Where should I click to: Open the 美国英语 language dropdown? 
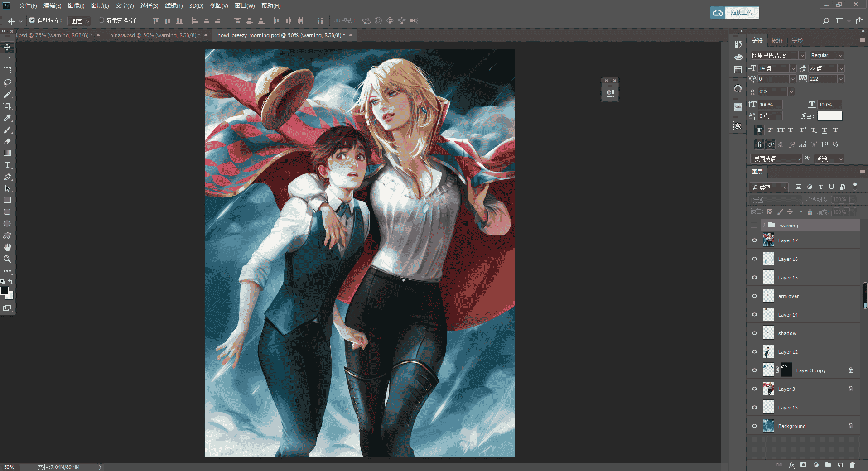(776, 159)
